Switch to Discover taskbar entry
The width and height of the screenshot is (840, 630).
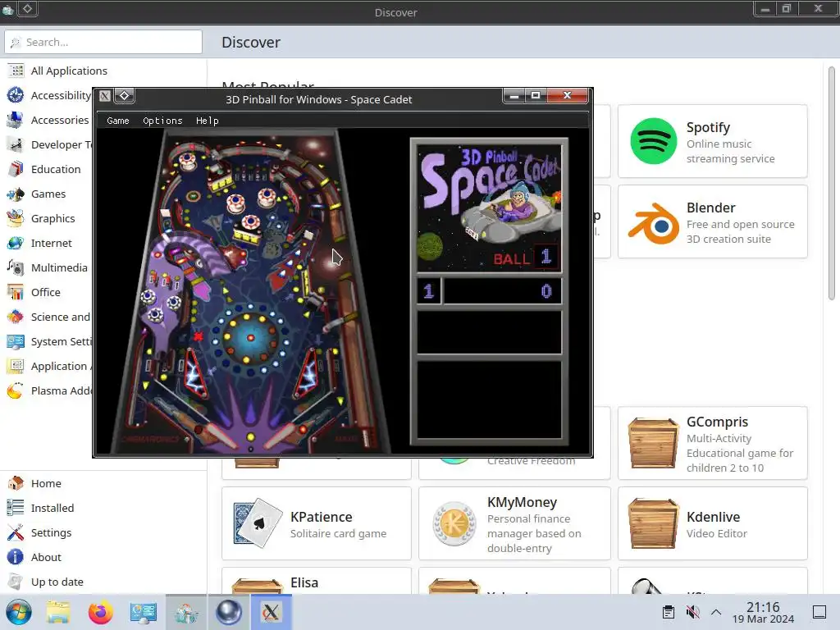coord(186,612)
